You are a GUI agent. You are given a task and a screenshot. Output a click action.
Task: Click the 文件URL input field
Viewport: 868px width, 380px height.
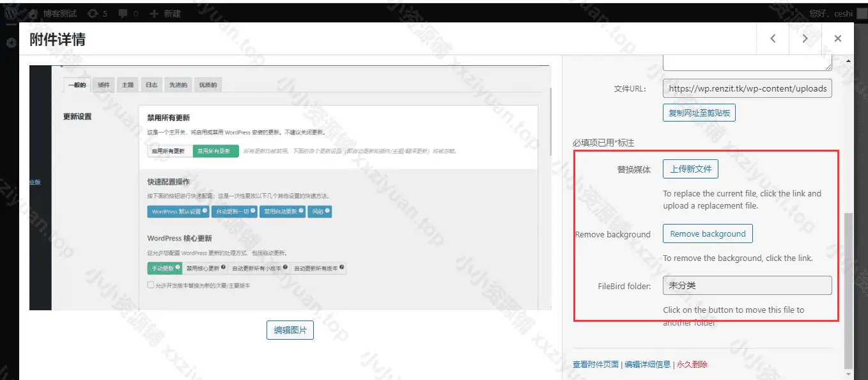(x=747, y=88)
